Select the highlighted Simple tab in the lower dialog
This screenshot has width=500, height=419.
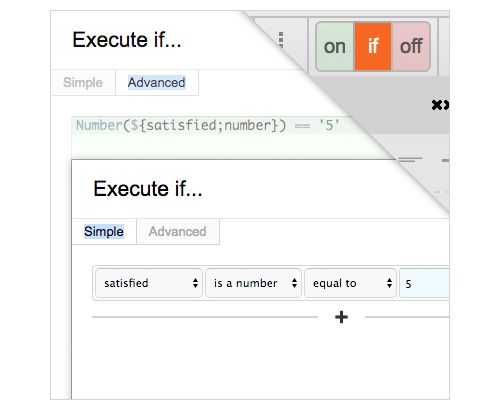104,232
